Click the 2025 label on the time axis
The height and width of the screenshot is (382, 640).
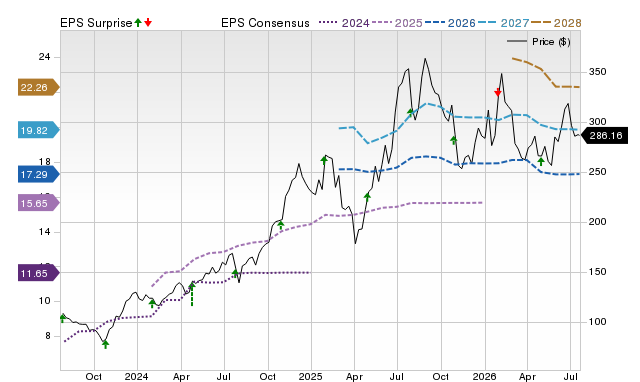tap(311, 376)
